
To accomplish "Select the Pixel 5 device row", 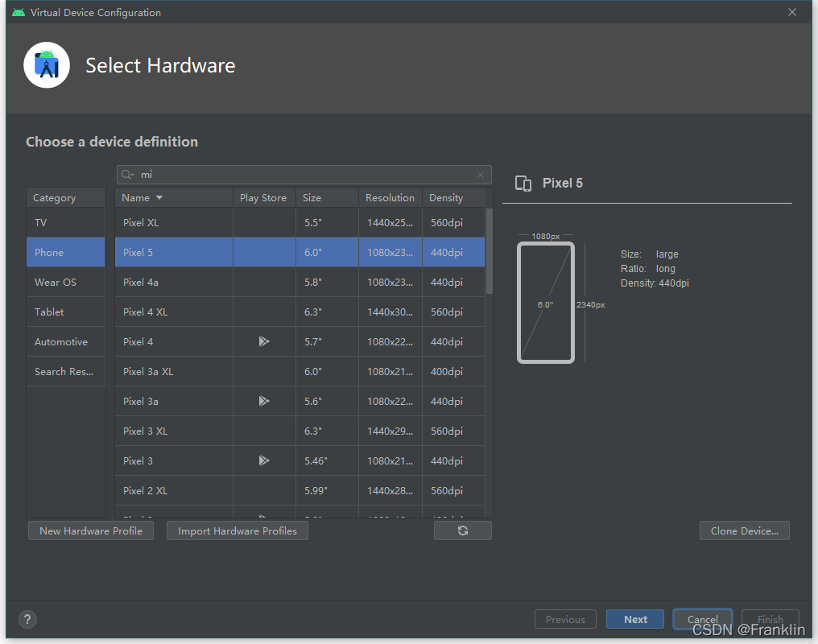I will 300,253.
